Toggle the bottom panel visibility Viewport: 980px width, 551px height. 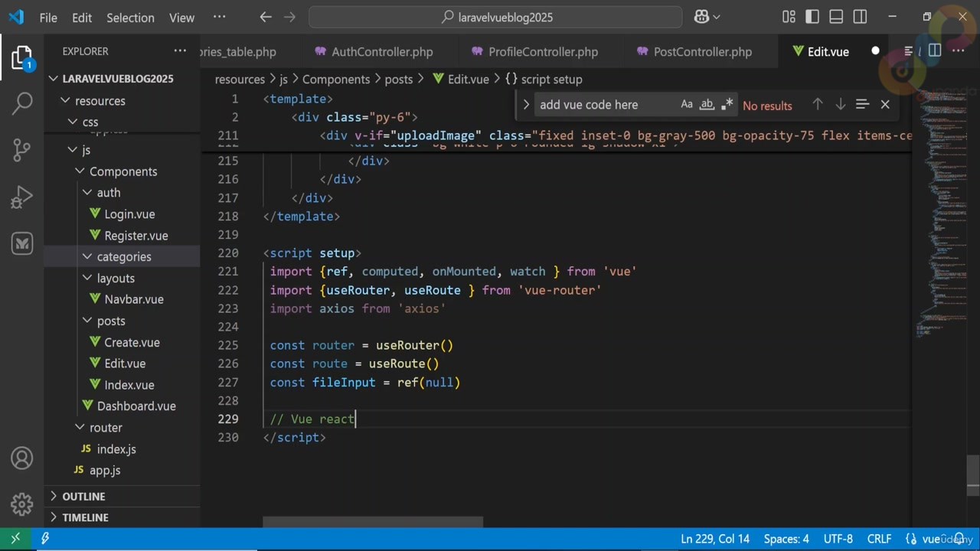[x=836, y=17]
